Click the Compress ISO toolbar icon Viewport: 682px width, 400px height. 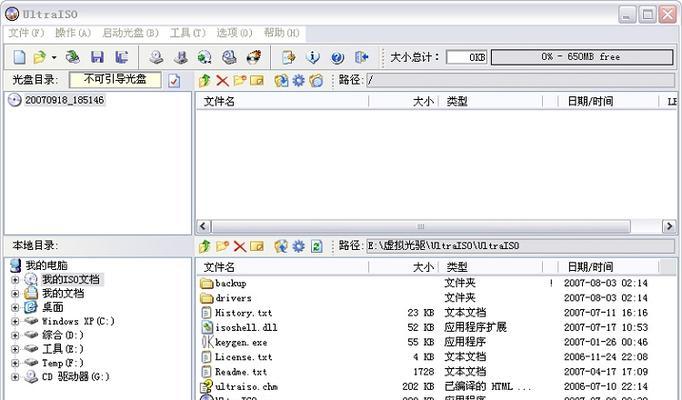(181, 57)
